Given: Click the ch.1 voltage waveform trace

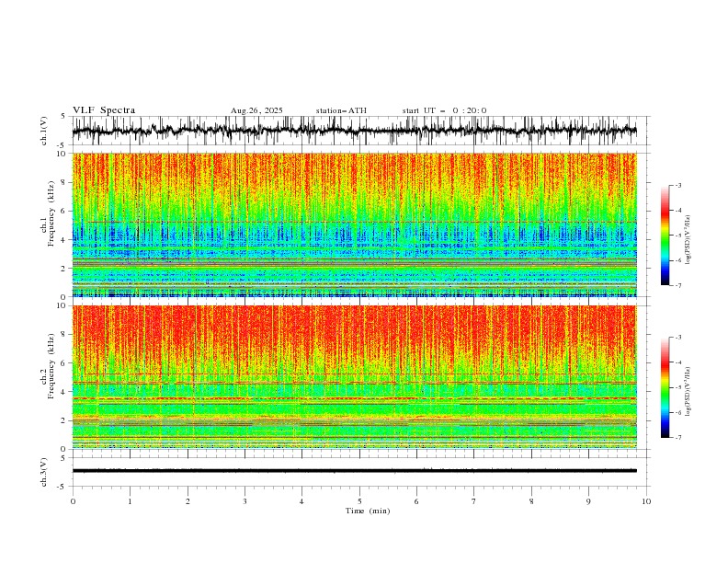Looking at the screenshot, I should point(354,131).
